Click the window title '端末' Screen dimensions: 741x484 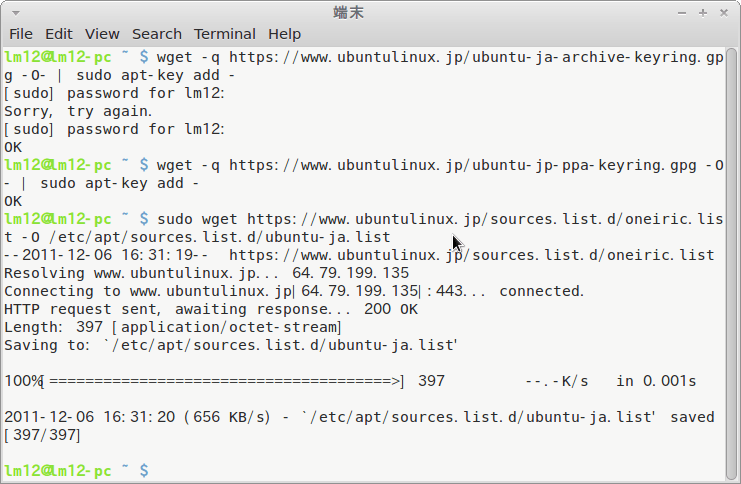click(348, 13)
